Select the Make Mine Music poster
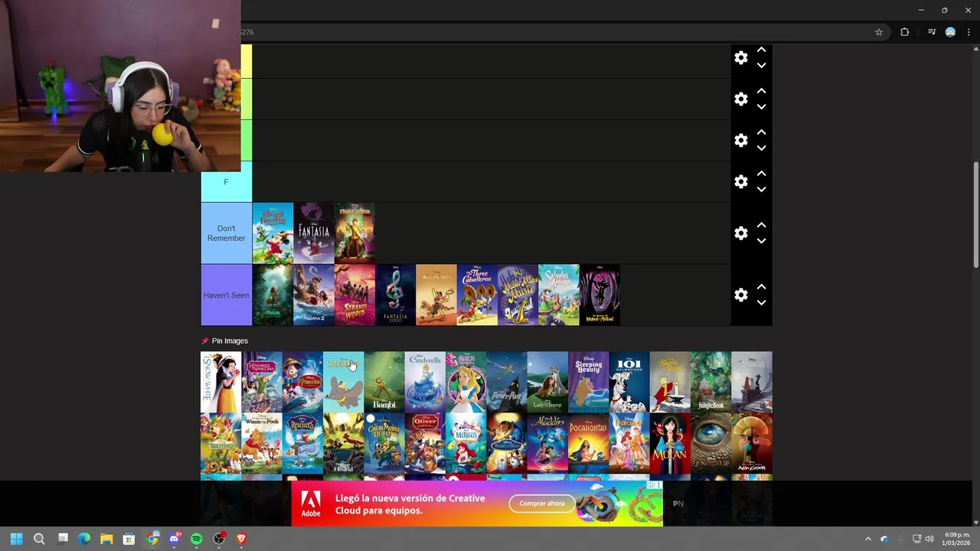Image resolution: width=980 pixels, height=551 pixels. point(518,295)
